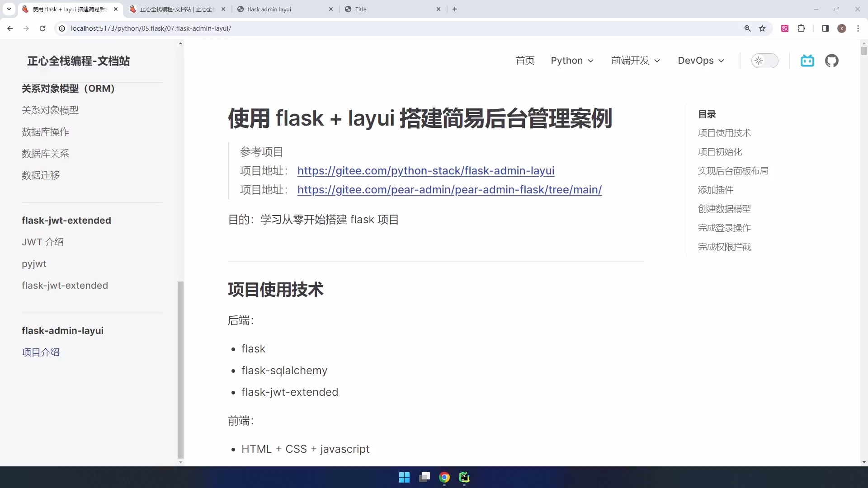Toggle the dark mode switch in header

coord(765,61)
